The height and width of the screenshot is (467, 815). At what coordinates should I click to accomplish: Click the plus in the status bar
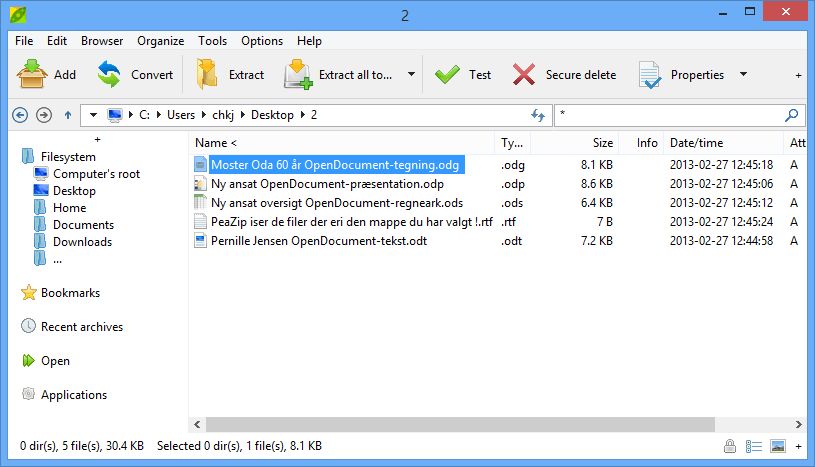[x=798, y=446]
